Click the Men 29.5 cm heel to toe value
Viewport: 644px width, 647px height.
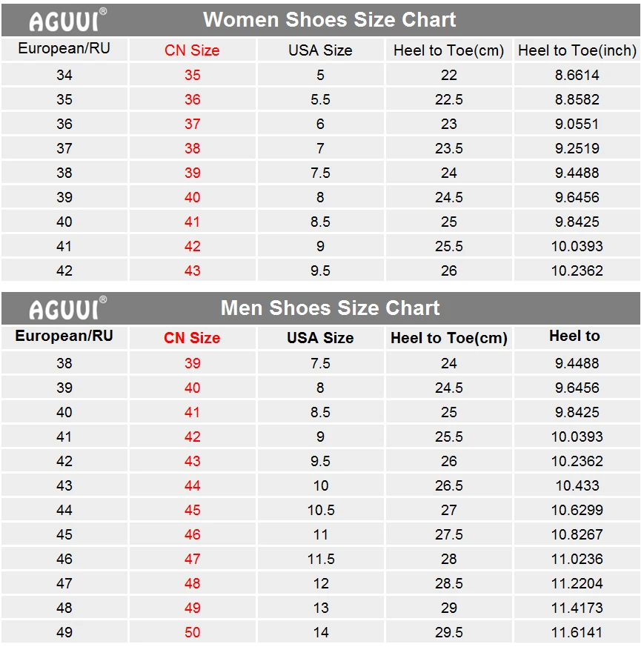449,632
